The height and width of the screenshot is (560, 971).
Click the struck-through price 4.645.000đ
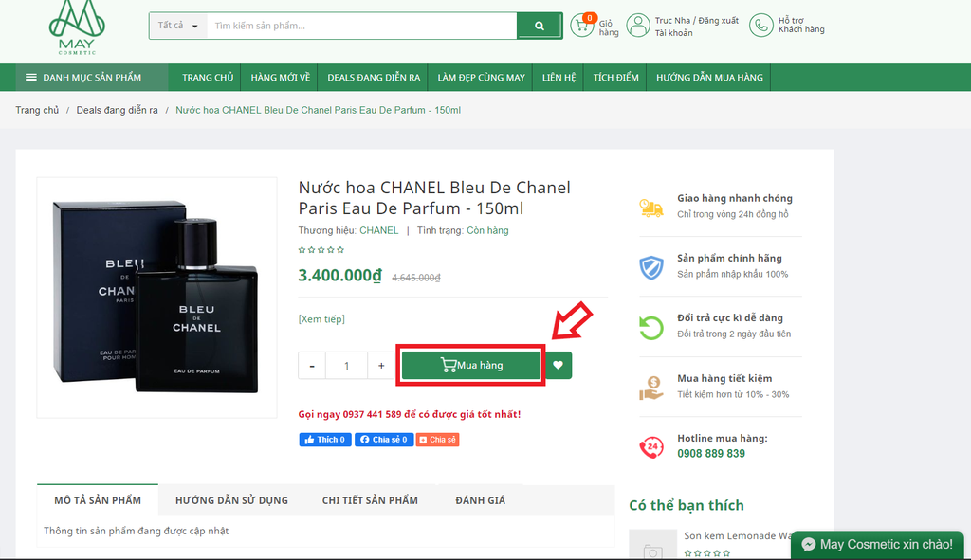pyautogui.click(x=415, y=278)
